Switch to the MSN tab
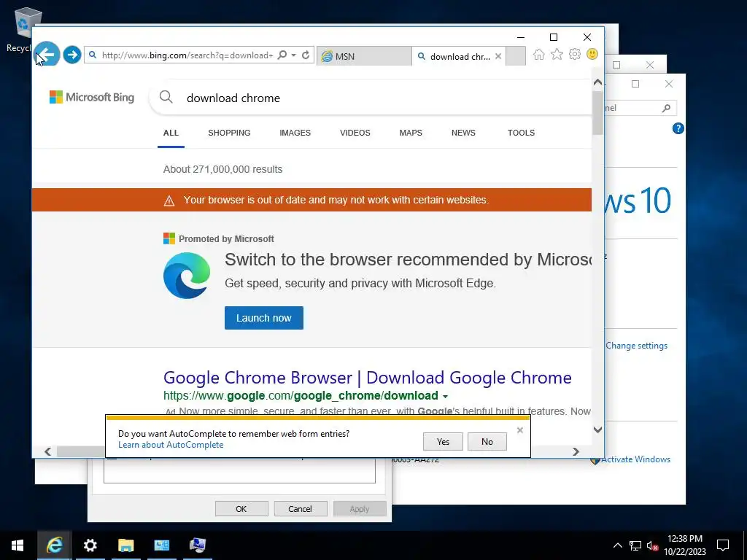 pyautogui.click(x=364, y=56)
